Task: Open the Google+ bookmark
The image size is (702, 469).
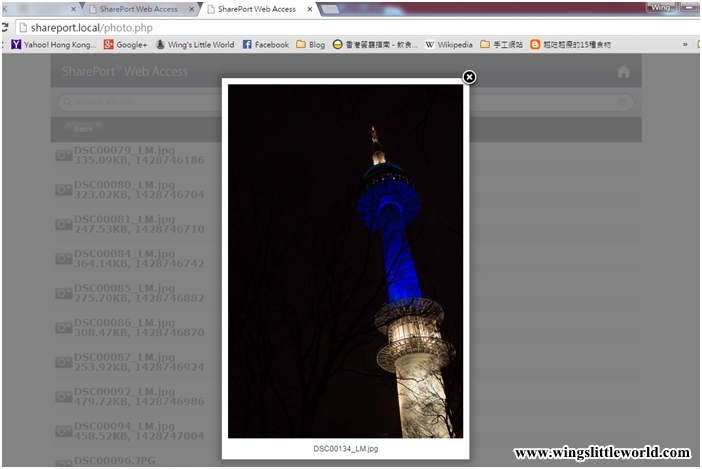Action: tap(125, 45)
